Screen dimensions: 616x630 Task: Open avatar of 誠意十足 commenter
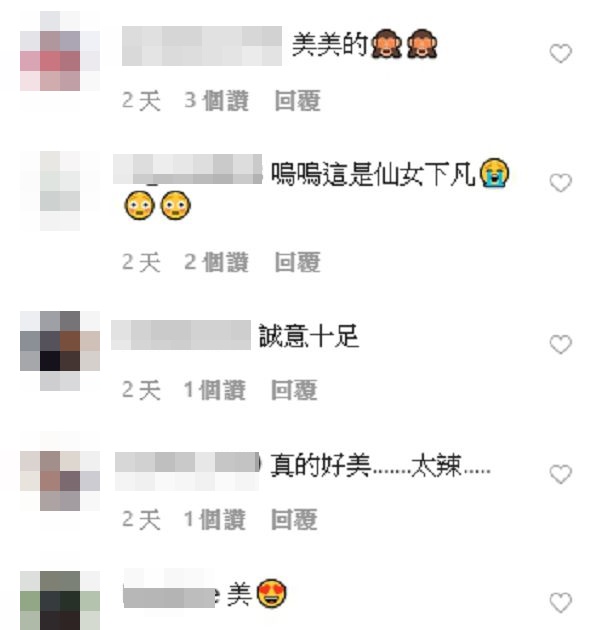click(x=60, y=351)
